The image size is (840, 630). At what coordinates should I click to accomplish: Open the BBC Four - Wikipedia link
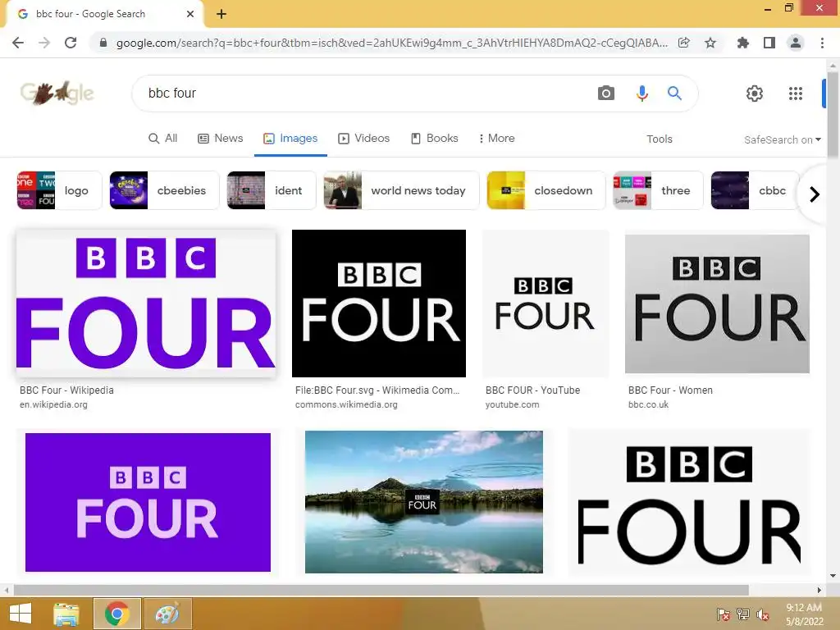(x=66, y=390)
